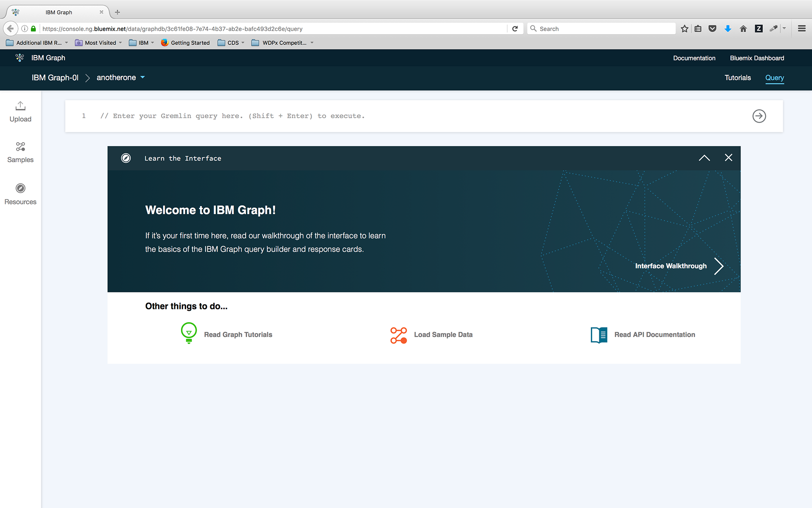Close the IBM Graph browser tab

click(x=101, y=12)
